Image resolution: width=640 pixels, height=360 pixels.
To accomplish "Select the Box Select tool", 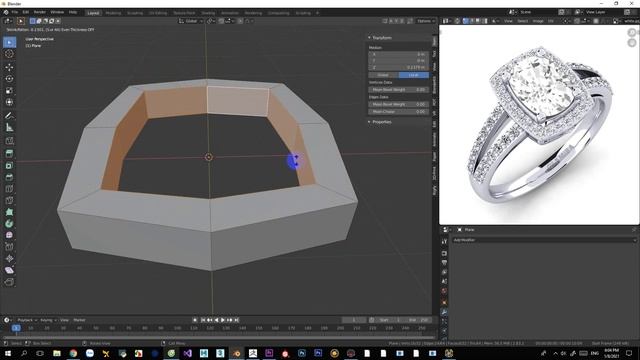I will point(9,42).
